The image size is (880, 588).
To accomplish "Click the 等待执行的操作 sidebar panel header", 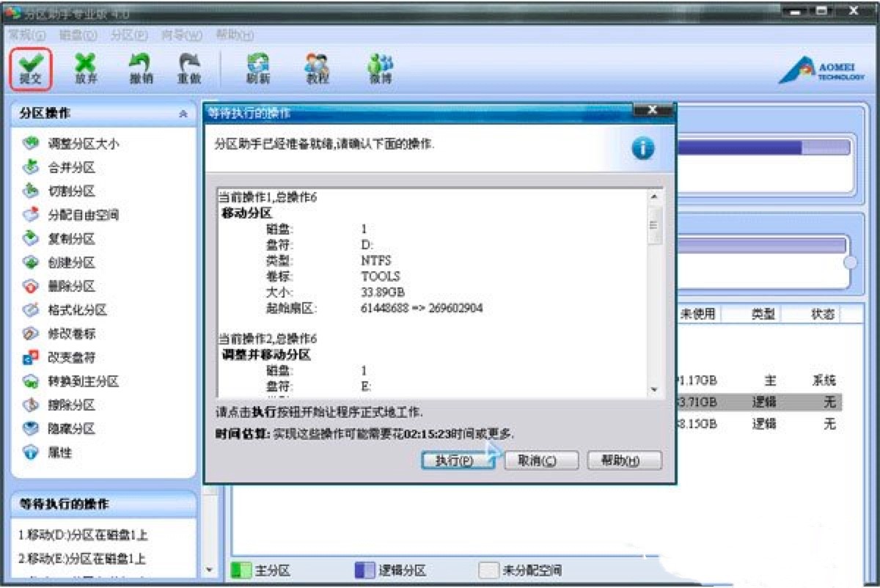I will coord(104,504).
